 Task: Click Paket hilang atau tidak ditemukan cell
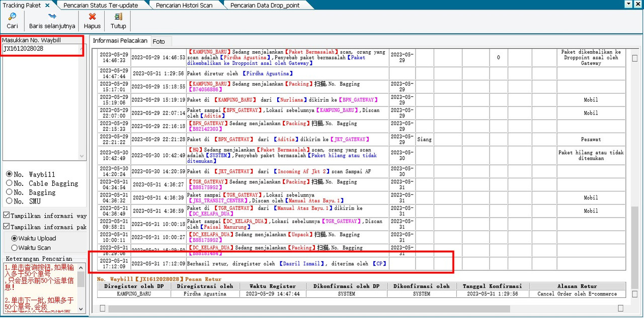point(591,155)
